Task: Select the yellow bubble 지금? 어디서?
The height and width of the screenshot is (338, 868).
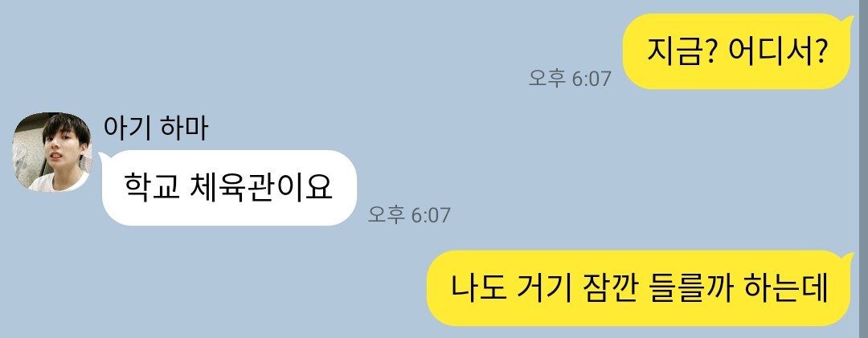Action: pyautogui.click(x=737, y=51)
